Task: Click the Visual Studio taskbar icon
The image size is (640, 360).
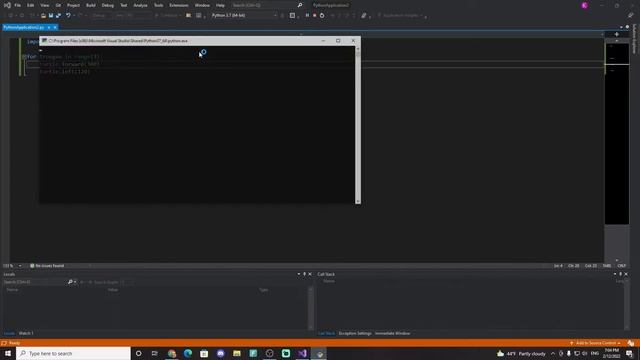Action: pyautogui.click(x=302, y=353)
